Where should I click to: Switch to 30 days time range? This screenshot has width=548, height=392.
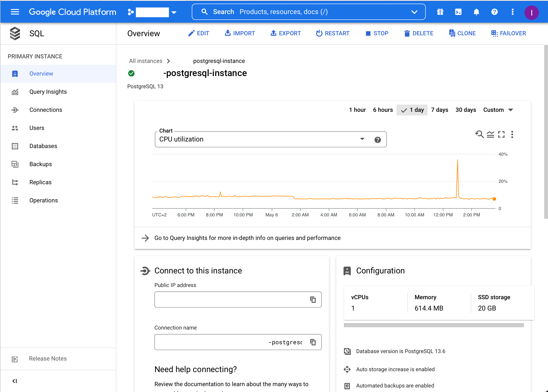tap(466, 110)
